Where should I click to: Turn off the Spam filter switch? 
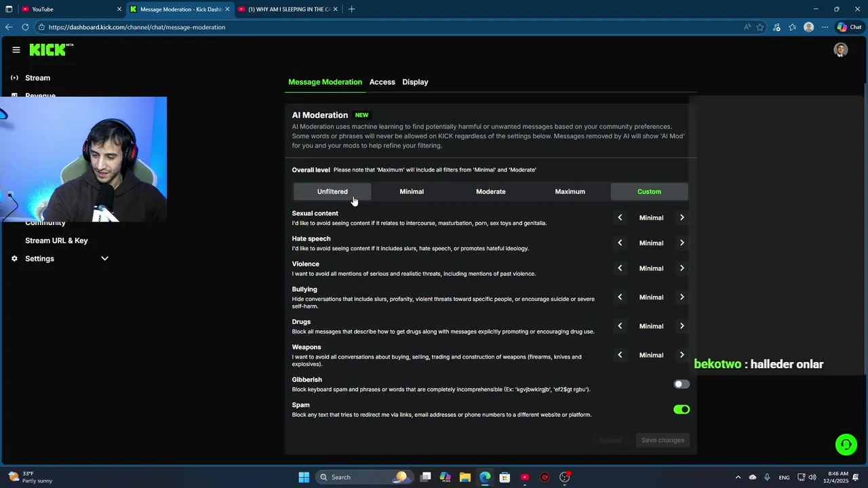[x=682, y=409]
